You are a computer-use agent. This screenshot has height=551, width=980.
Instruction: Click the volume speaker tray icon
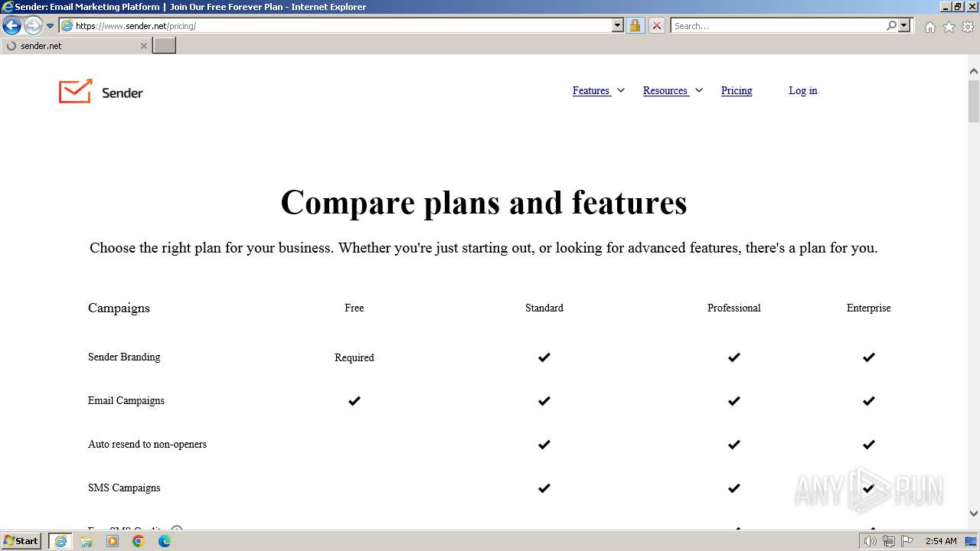click(871, 541)
